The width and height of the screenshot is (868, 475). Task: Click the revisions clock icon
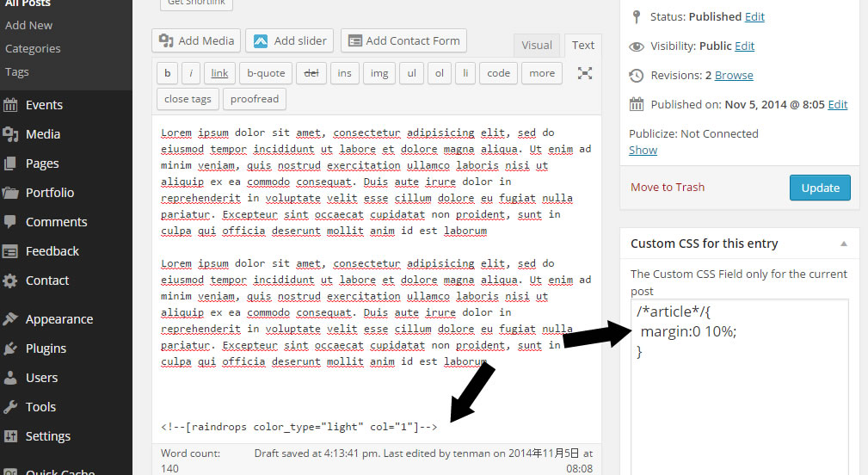coord(637,76)
